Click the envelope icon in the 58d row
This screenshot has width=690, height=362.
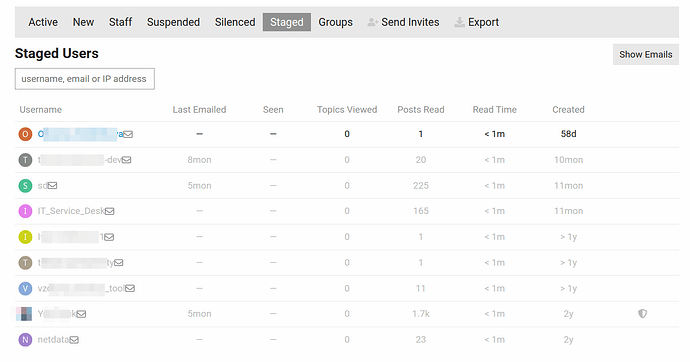click(128, 134)
